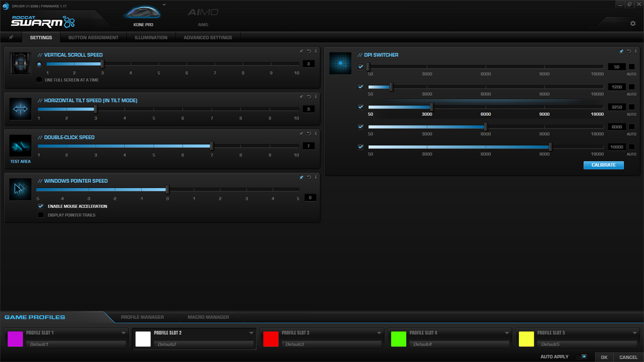This screenshot has height=362, width=644.
Task: Click the Windows Pointer cursor icon
Action: point(20,189)
